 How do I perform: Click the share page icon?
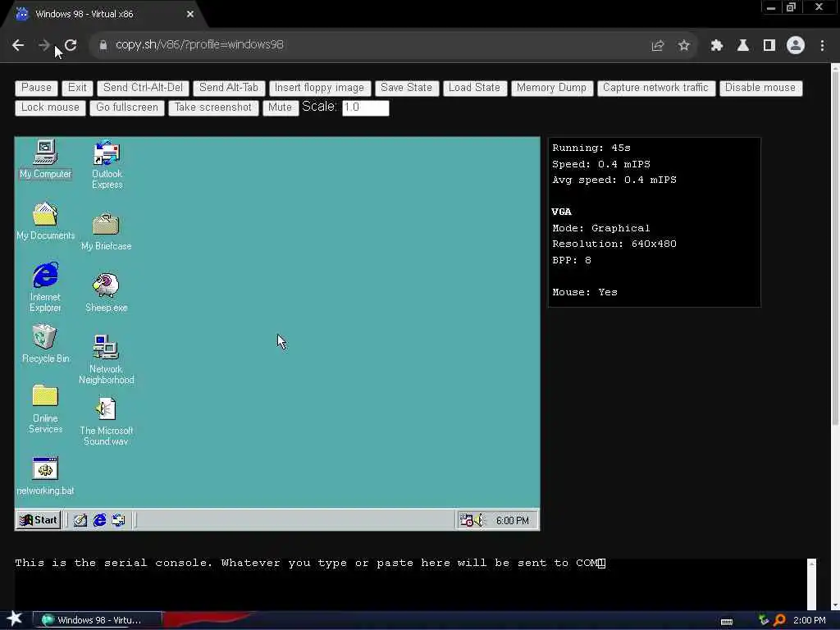coord(658,46)
